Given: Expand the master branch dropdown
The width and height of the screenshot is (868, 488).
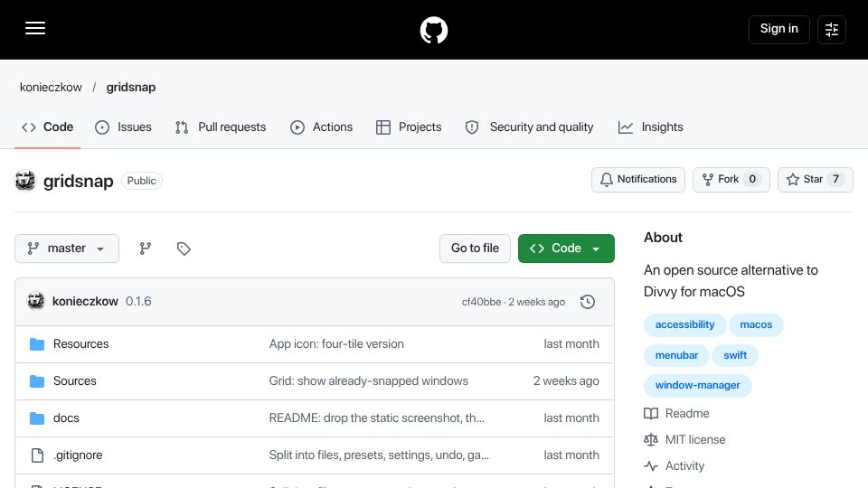Looking at the screenshot, I should click(67, 249).
